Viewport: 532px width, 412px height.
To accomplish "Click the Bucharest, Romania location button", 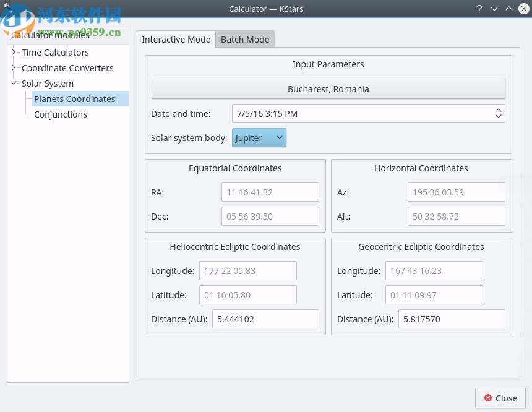I will coord(328,89).
